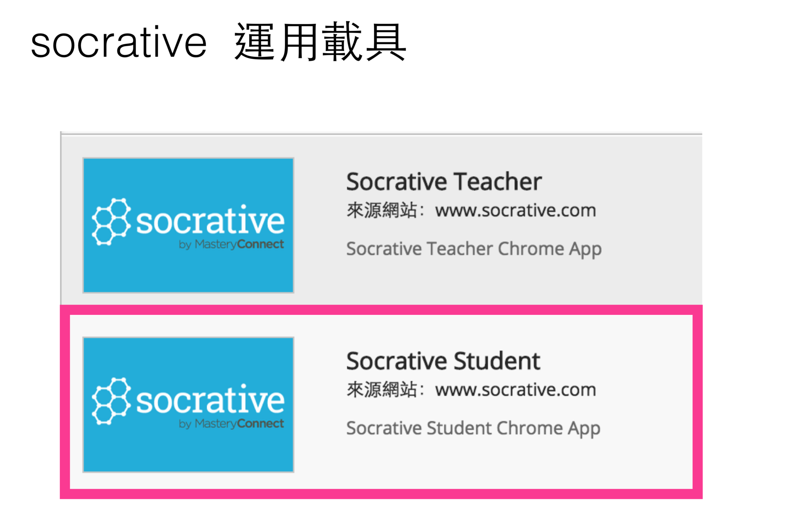Select the highlighted Socrative Student list row
The width and height of the screenshot is (795, 532).
381,402
